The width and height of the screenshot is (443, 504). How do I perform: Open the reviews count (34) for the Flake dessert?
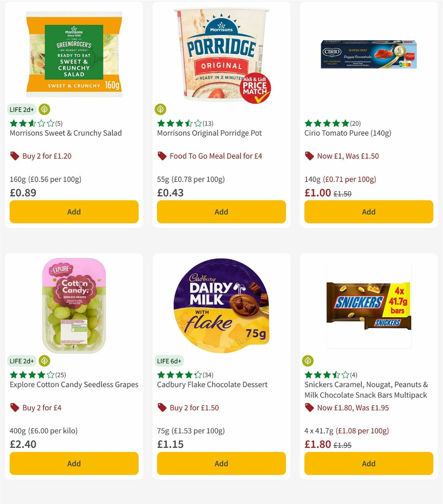click(x=207, y=374)
